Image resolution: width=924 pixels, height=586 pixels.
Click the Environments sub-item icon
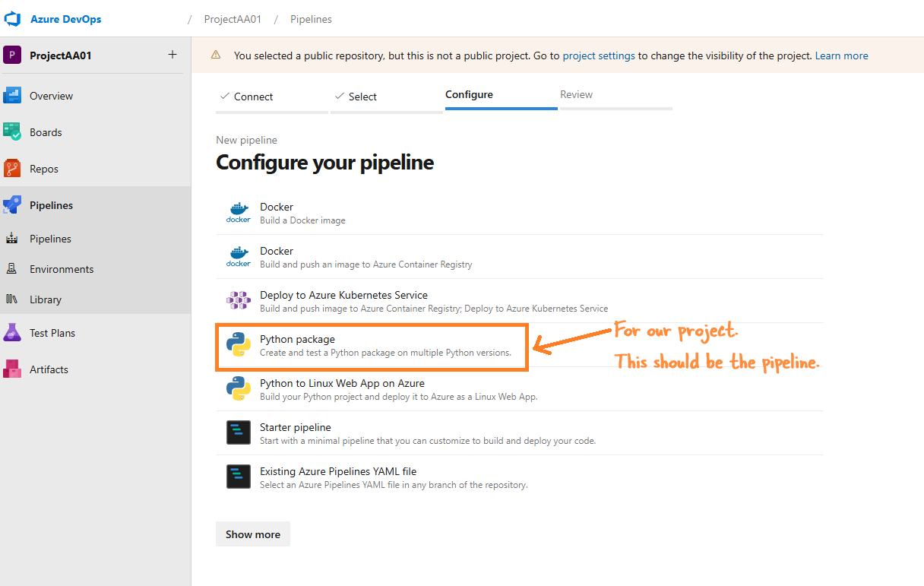tap(11, 269)
